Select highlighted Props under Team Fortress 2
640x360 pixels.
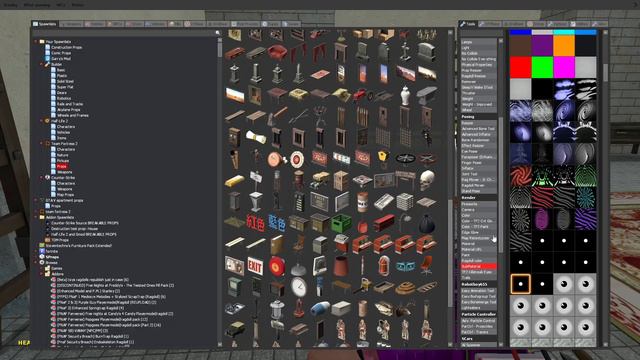(62, 167)
